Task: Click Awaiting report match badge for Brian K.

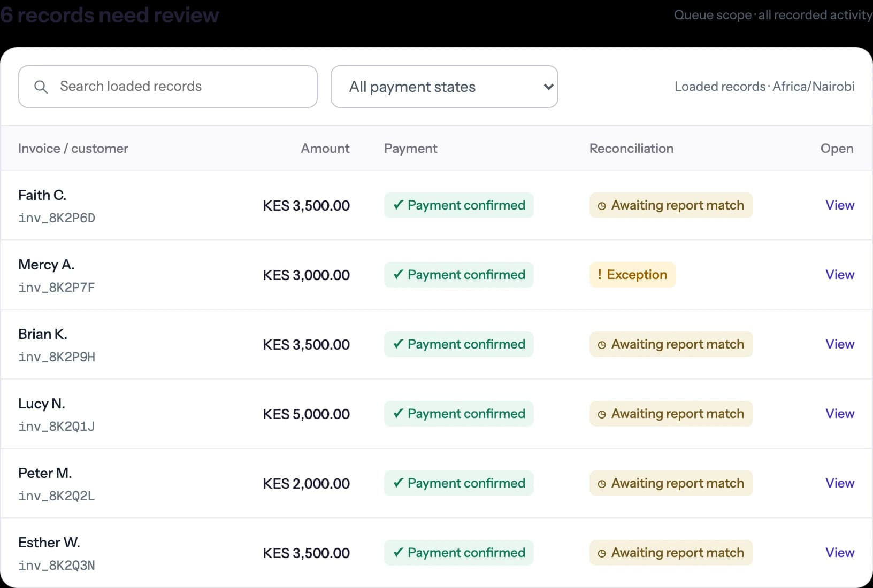Action: click(x=671, y=344)
